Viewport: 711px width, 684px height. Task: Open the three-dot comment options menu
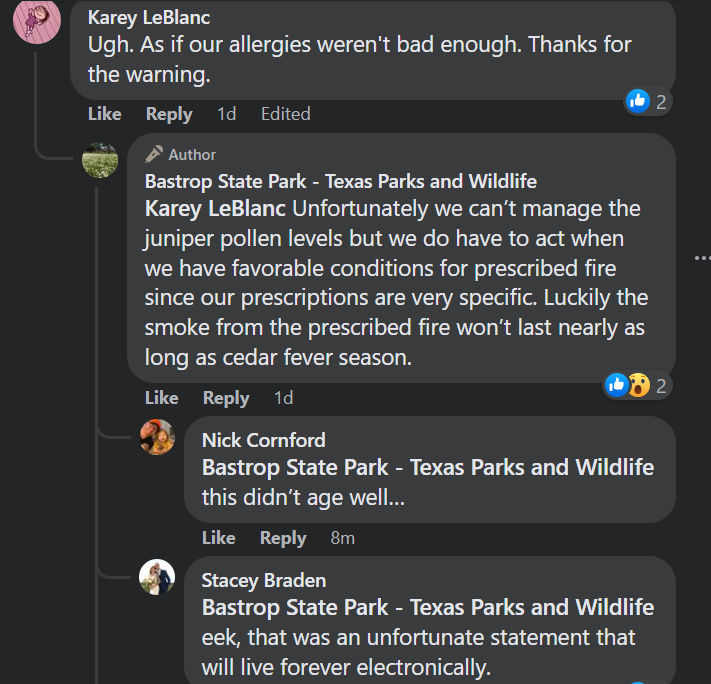click(701, 258)
